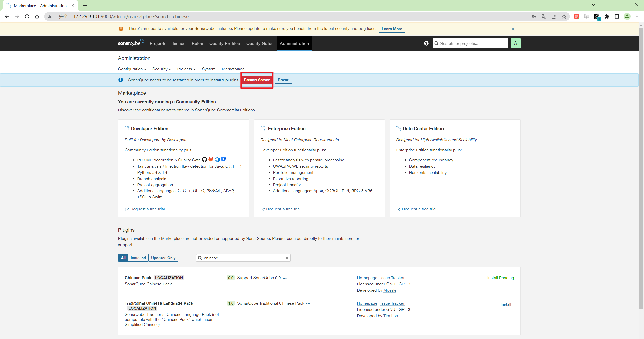
Task: Open the help question-mark icon
Action: [426, 43]
